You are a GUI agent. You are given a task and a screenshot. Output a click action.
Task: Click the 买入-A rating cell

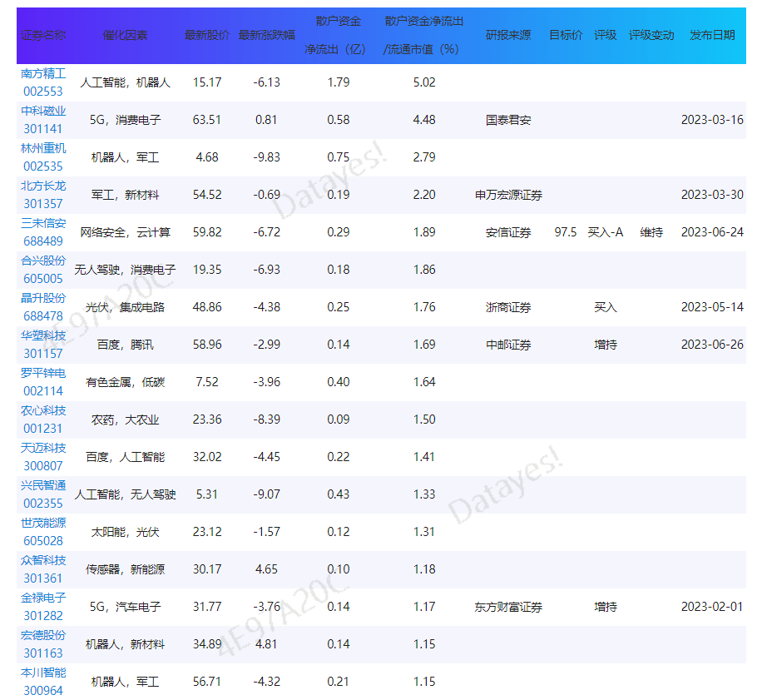tap(606, 232)
